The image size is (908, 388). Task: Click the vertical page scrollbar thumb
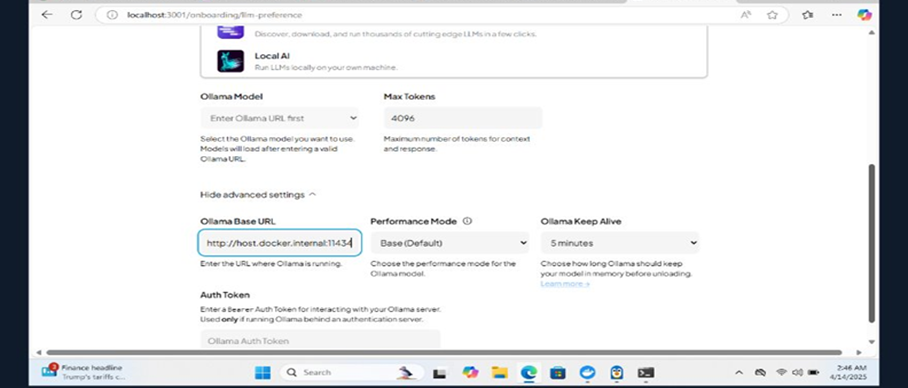tap(872, 243)
